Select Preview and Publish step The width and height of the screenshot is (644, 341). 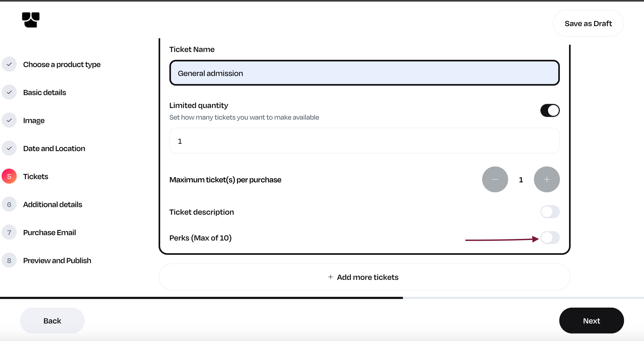(x=57, y=260)
